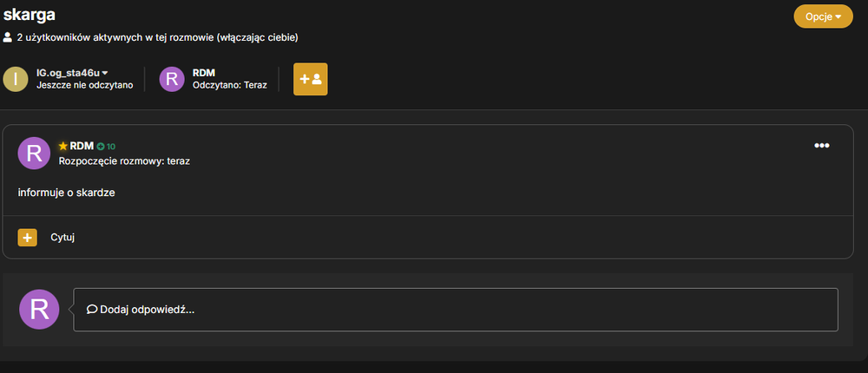Click RDM's purple avatar in the participants list
868x373 pixels.
click(172, 79)
